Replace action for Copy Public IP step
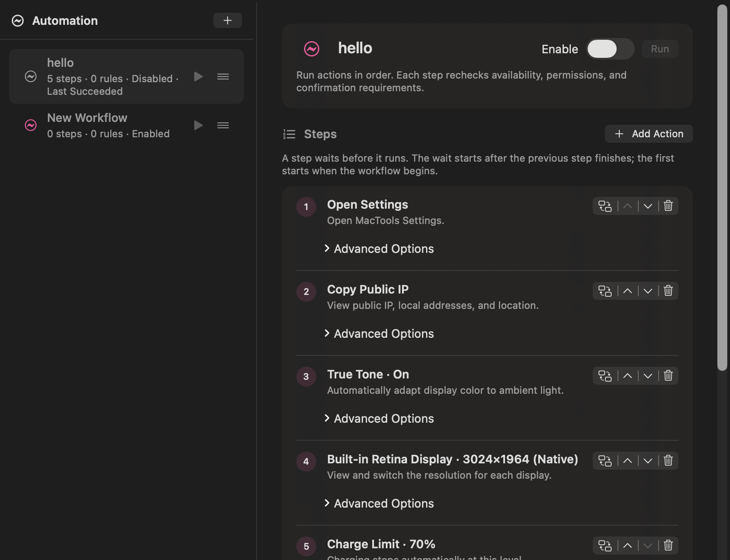This screenshot has width=730, height=560. 605,291
